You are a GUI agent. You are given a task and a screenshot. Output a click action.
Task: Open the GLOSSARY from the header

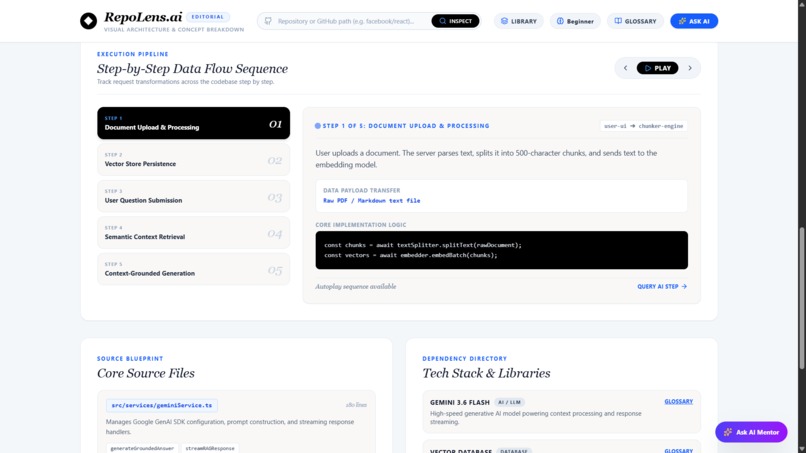pos(635,21)
